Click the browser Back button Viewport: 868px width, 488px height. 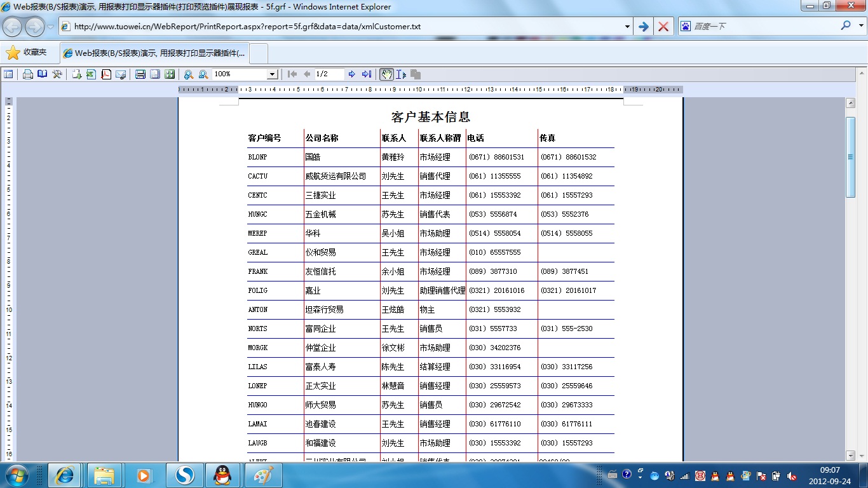[13, 27]
